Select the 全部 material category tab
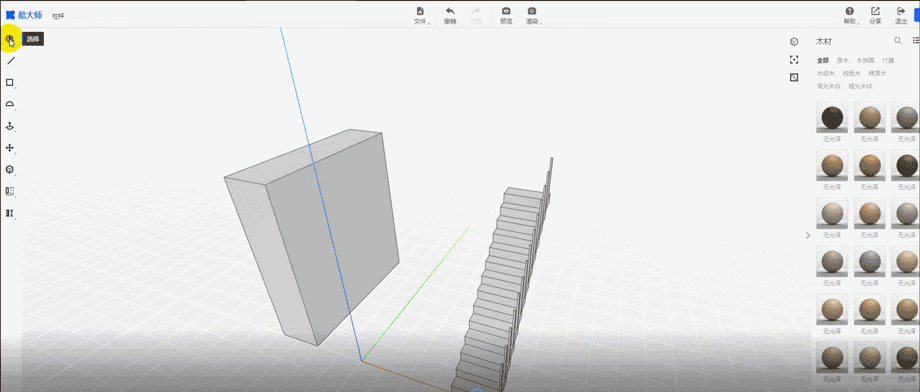This screenshot has height=392, width=920. (x=823, y=60)
